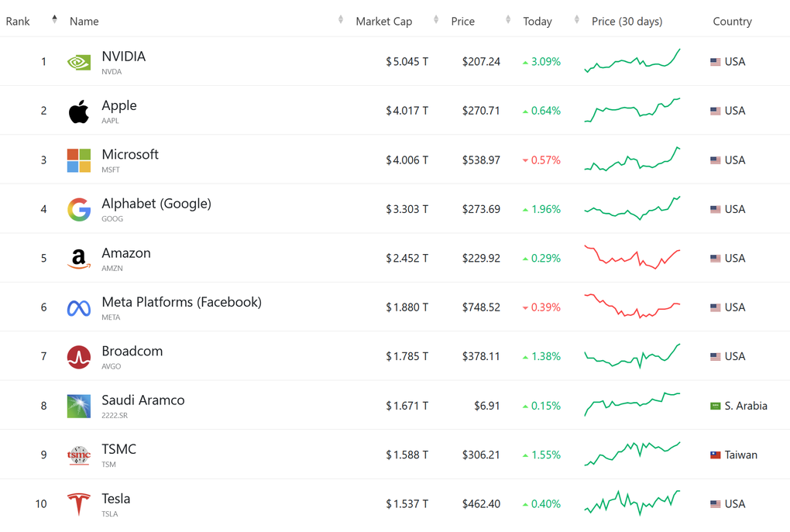The height and width of the screenshot is (532, 790).
Task: Click the TSMC logo icon
Action: 79,455
